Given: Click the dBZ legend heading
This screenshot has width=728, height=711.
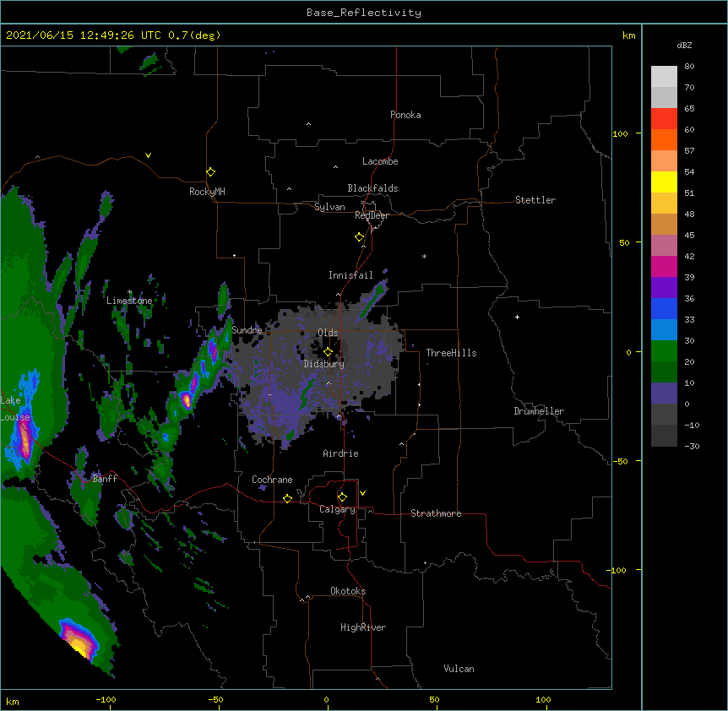Looking at the screenshot, I should click(x=684, y=45).
